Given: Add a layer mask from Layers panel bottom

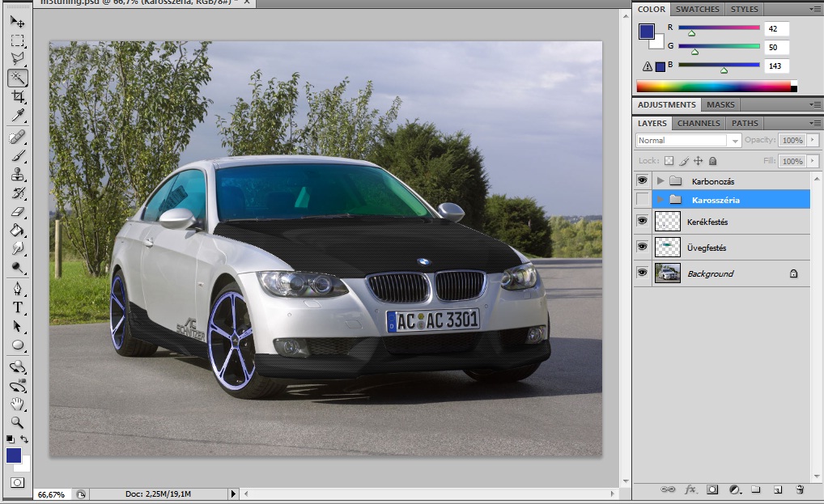Looking at the screenshot, I should [712, 489].
